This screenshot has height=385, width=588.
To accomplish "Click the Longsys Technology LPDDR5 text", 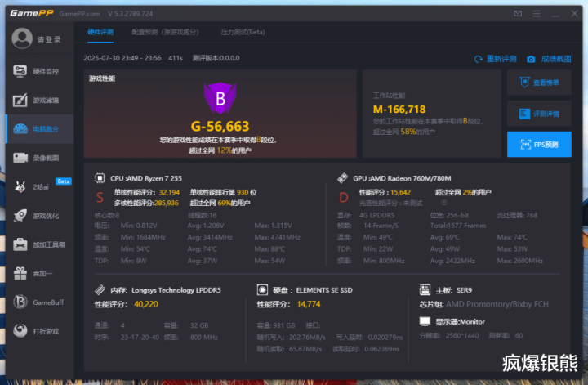I will (176, 290).
